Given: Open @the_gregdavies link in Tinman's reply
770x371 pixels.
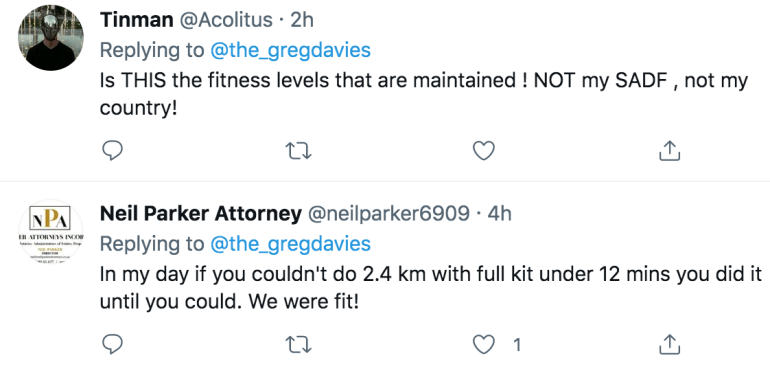Looking at the screenshot, I should coord(290,50).
